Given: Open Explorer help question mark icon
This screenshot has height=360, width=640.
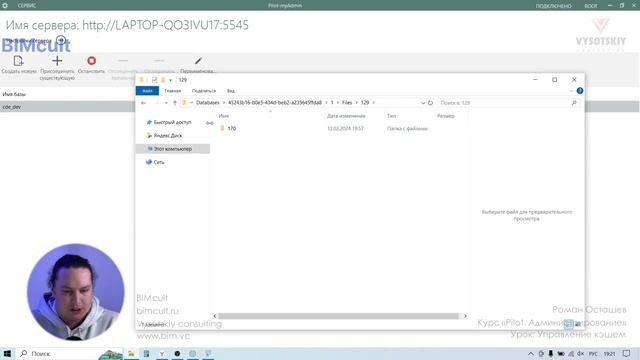Looking at the screenshot, I should tap(580, 91).
